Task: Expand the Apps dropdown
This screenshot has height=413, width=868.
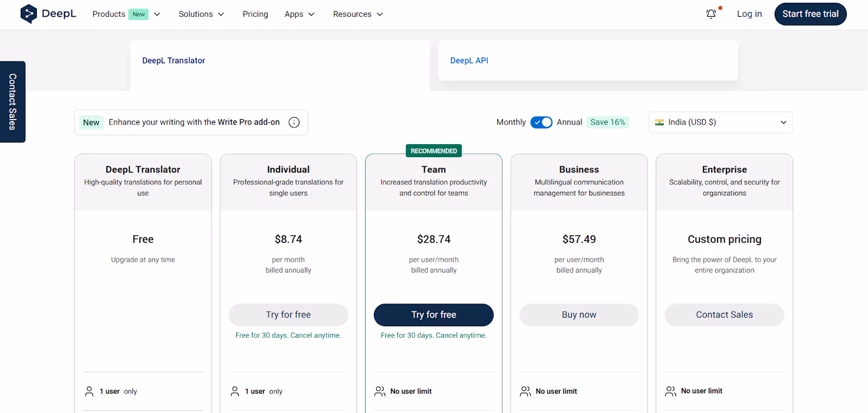Action: [299, 14]
